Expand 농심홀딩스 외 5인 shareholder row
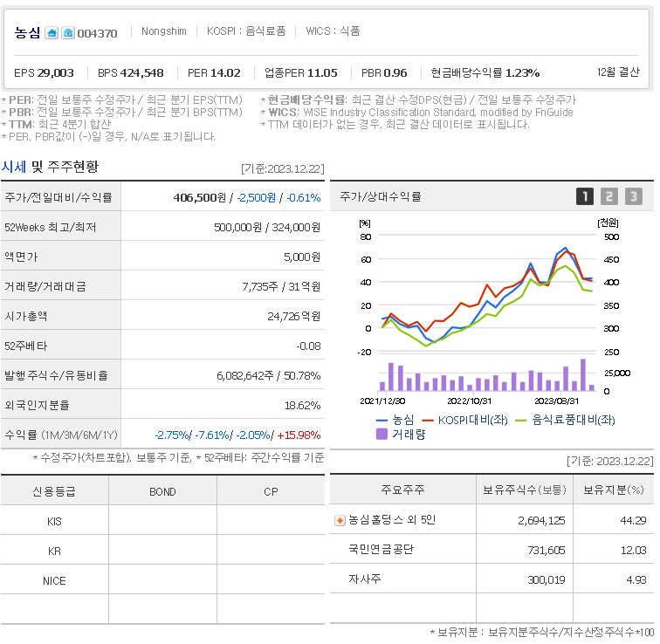 click(340, 521)
